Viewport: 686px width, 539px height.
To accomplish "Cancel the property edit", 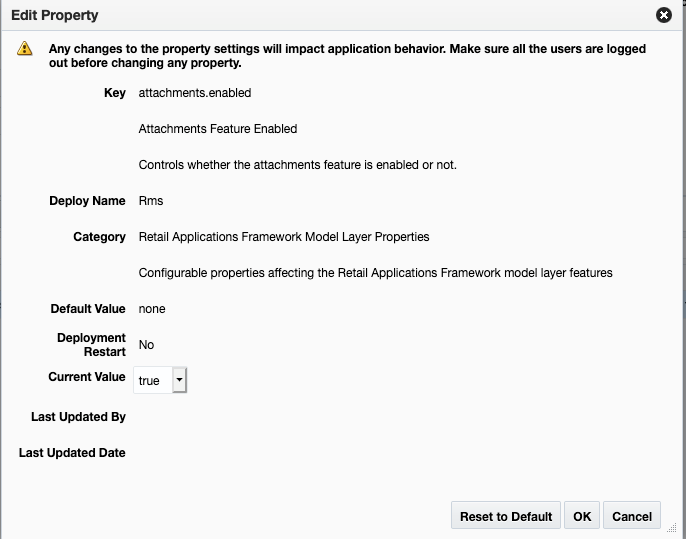I will click(x=632, y=516).
